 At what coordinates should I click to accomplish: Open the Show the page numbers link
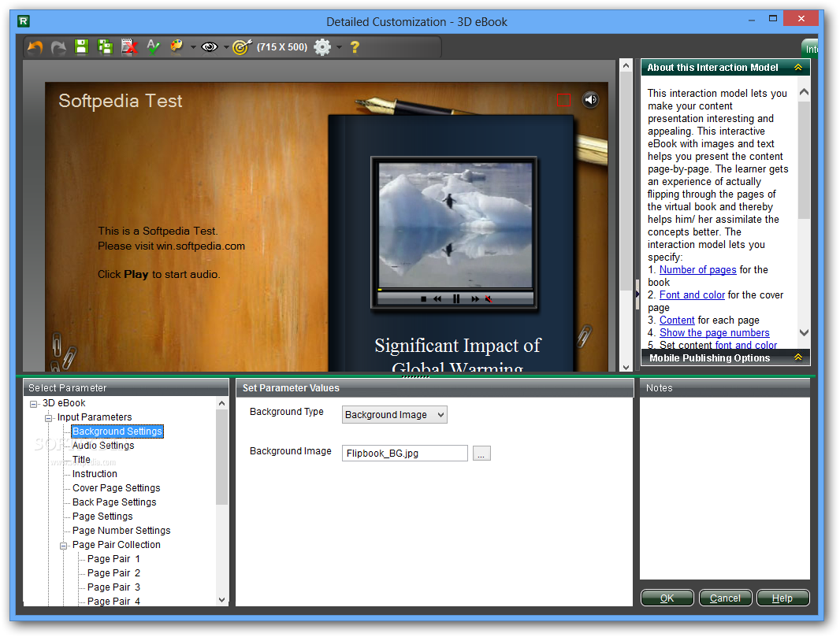pyautogui.click(x=714, y=333)
